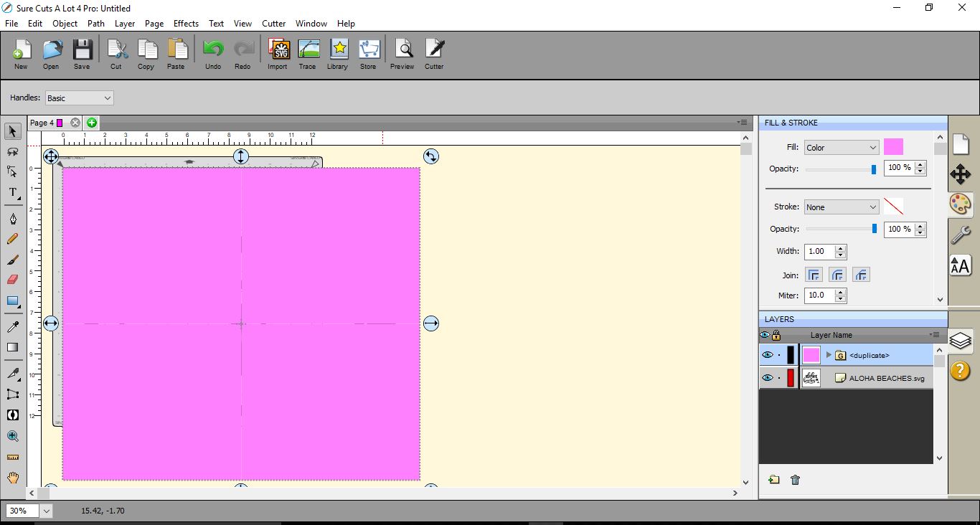Viewport: 980px width, 525px height.
Task: Select the Brush tool
Action: pyautogui.click(x=13, y=260)
